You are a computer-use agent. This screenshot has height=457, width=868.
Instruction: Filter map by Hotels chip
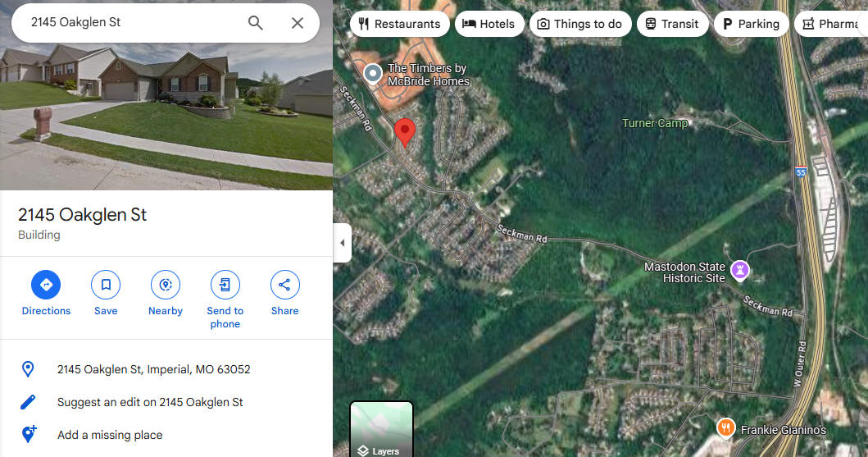(489, 24)
